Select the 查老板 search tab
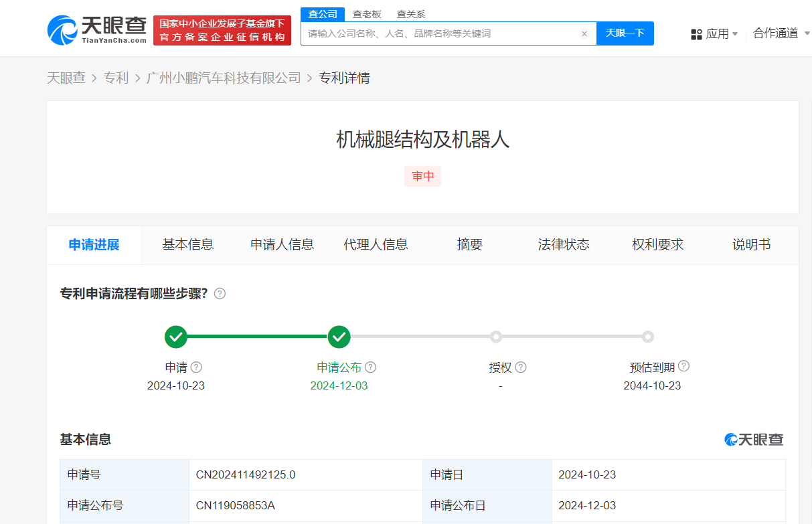 tap(367, 14)
